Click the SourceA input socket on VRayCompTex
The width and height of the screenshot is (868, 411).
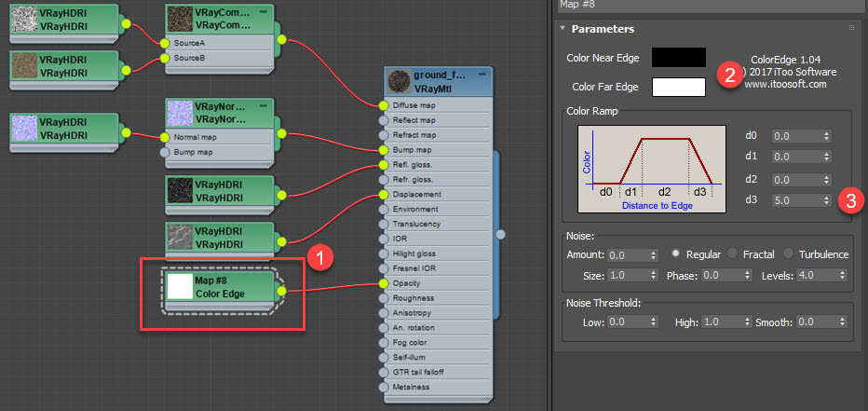point(165,43)
